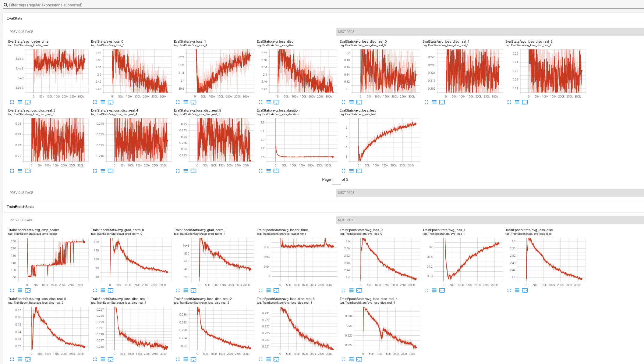The image size is (644, 364).
Task: Click PREVIOUS PAGE at top of EvalStats
Action: pos(21,32)
